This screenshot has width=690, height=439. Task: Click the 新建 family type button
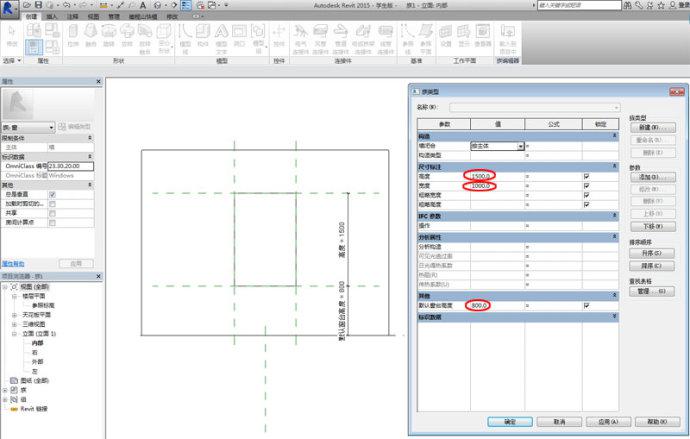tap(652, 128)
